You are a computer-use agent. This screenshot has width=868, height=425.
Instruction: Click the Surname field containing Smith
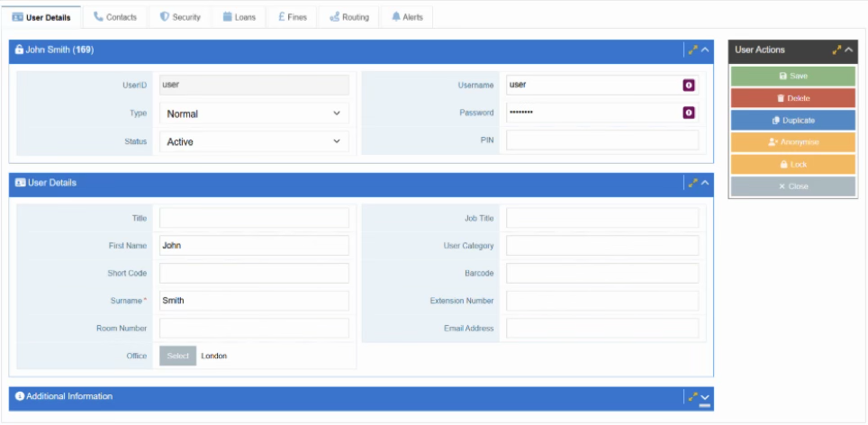[254, 301]
